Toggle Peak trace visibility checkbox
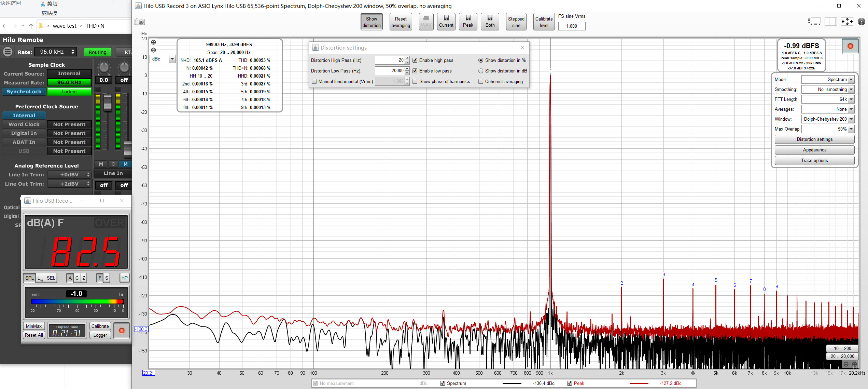 (x=570, y=383)
